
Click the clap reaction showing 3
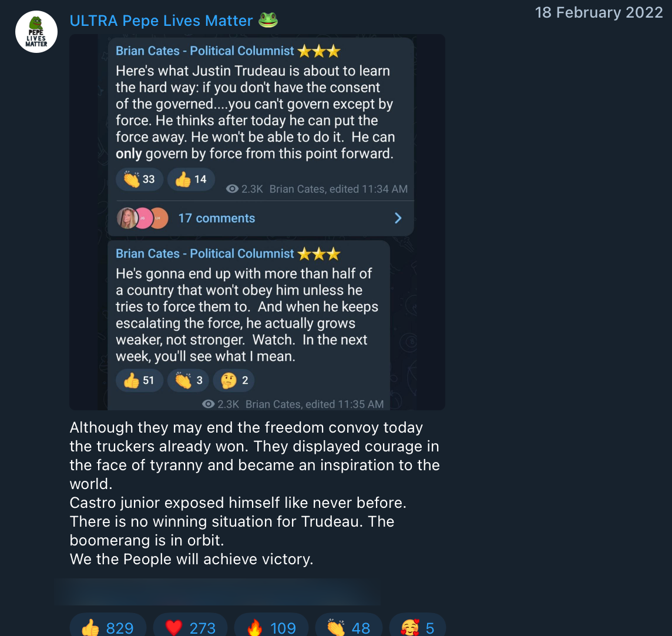pyautogui.click(x=188, y=380)
